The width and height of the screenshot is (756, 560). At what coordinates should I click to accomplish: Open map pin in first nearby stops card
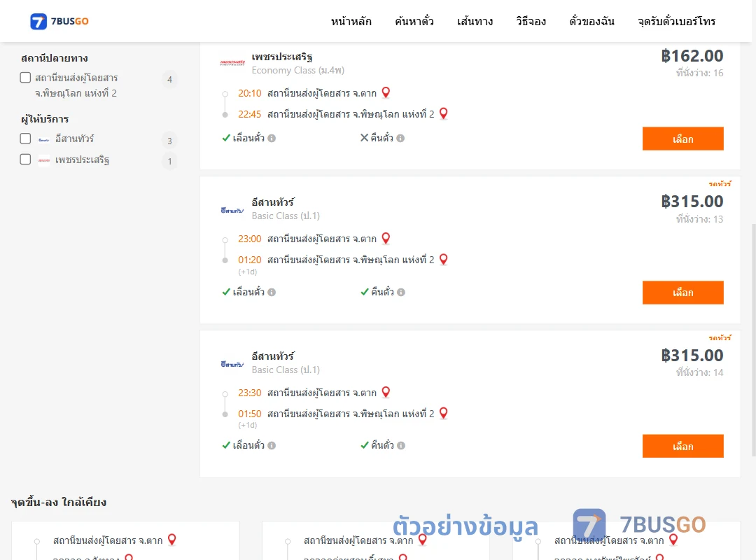171,540
